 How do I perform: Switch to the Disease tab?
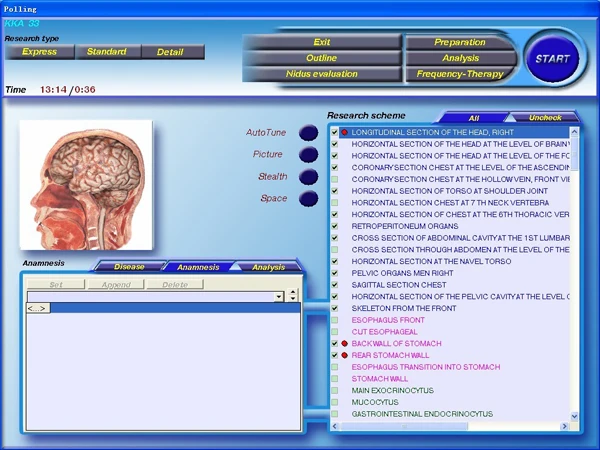[129, 267]
